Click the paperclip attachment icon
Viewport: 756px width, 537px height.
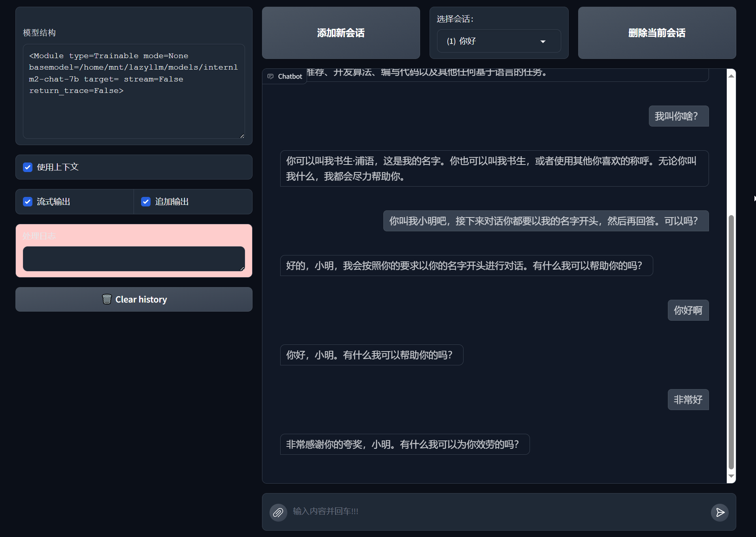point(278,512)
